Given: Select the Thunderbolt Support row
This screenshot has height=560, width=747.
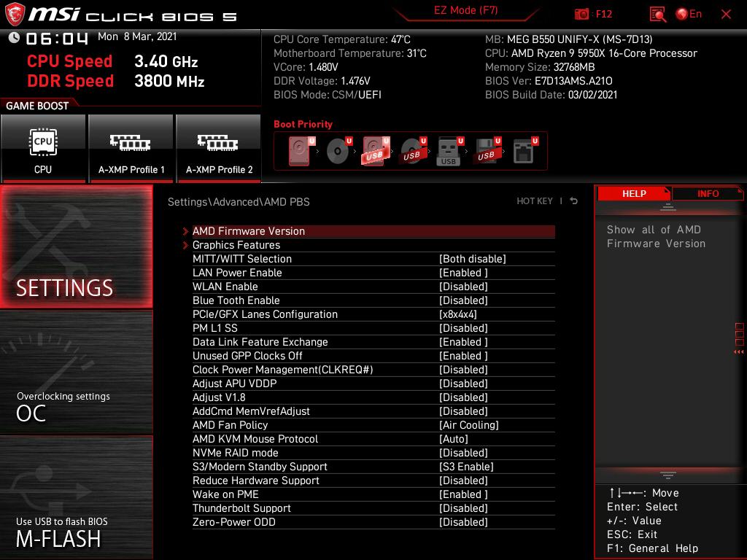Looking at the screenshot, I should (373, 507).
